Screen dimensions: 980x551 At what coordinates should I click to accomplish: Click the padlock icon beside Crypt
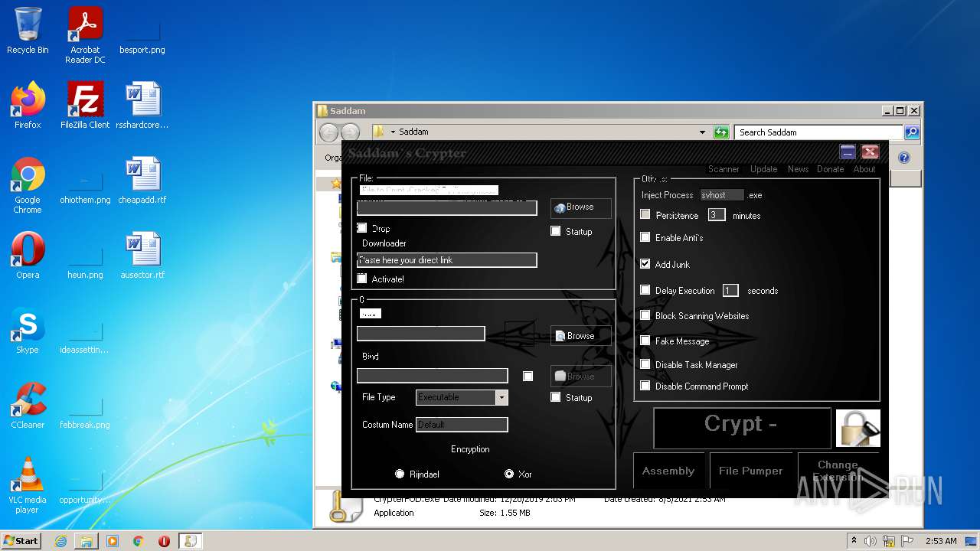[x=857, y=428]
